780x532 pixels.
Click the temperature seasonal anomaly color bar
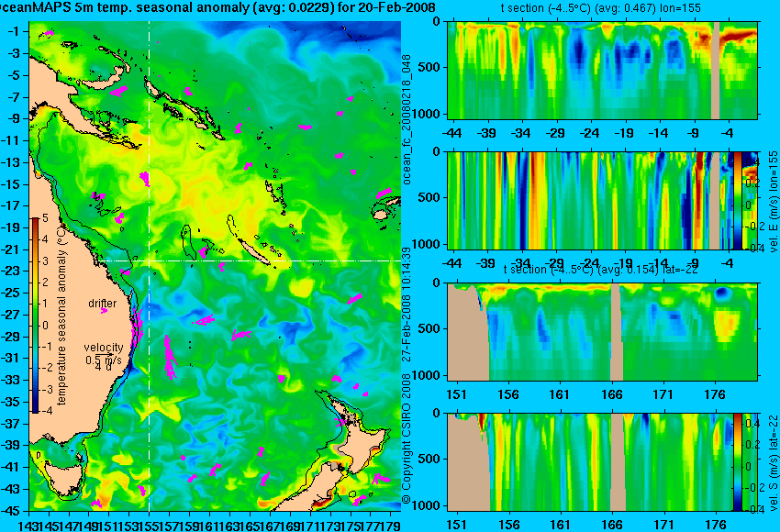[35, 316]
